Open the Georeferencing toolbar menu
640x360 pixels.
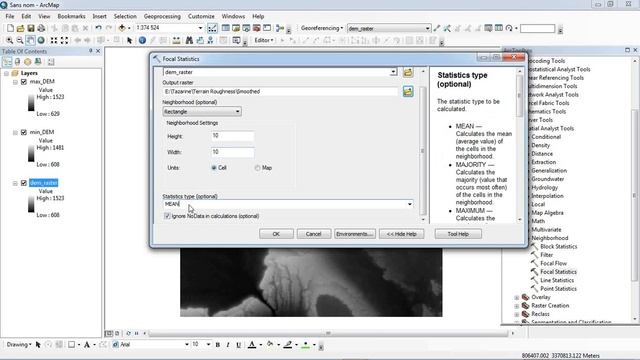(322, 28)
